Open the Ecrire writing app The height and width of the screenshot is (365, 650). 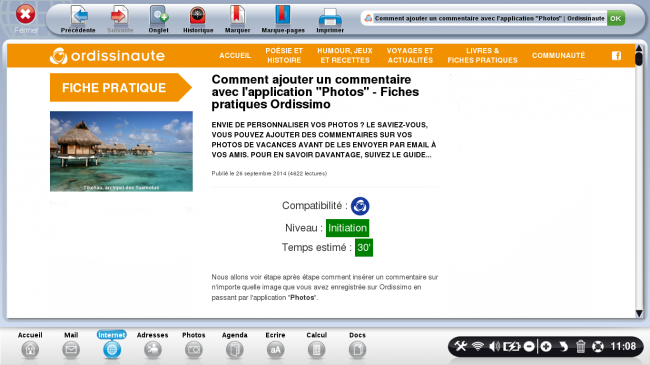275,345
